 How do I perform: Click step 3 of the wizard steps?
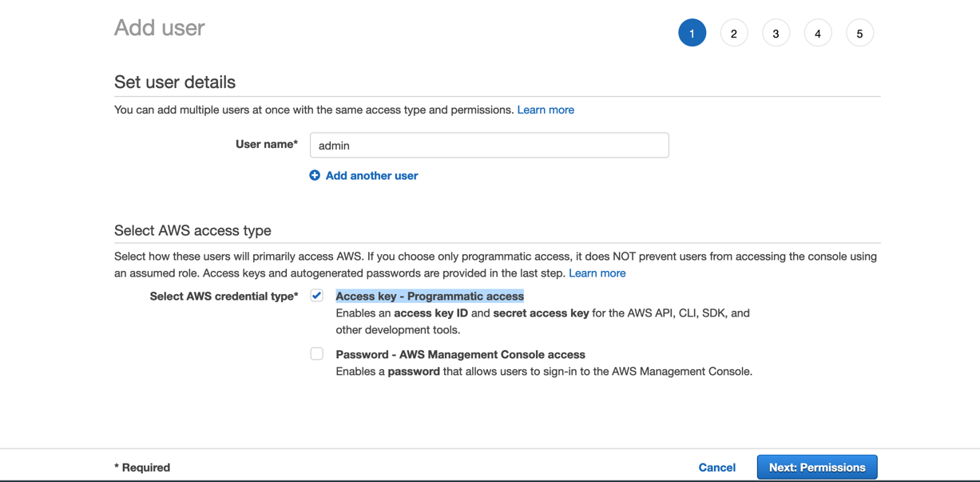point(776,33)
